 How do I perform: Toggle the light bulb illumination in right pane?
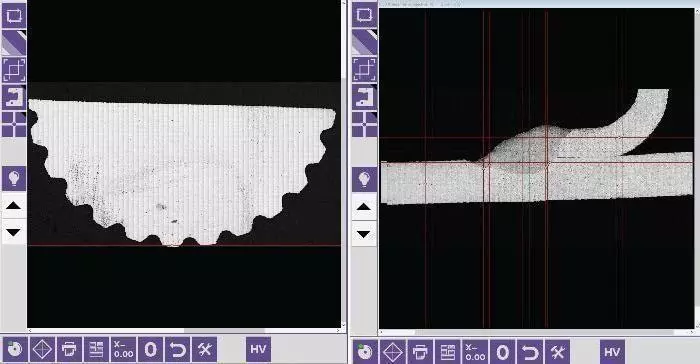[364, 179]
